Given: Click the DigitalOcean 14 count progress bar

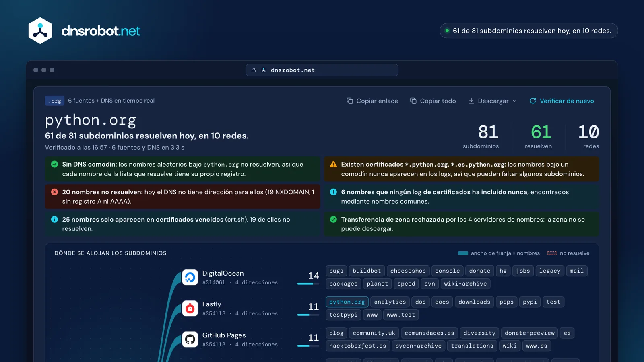Looking at the screenshot, I should point(308,284).
